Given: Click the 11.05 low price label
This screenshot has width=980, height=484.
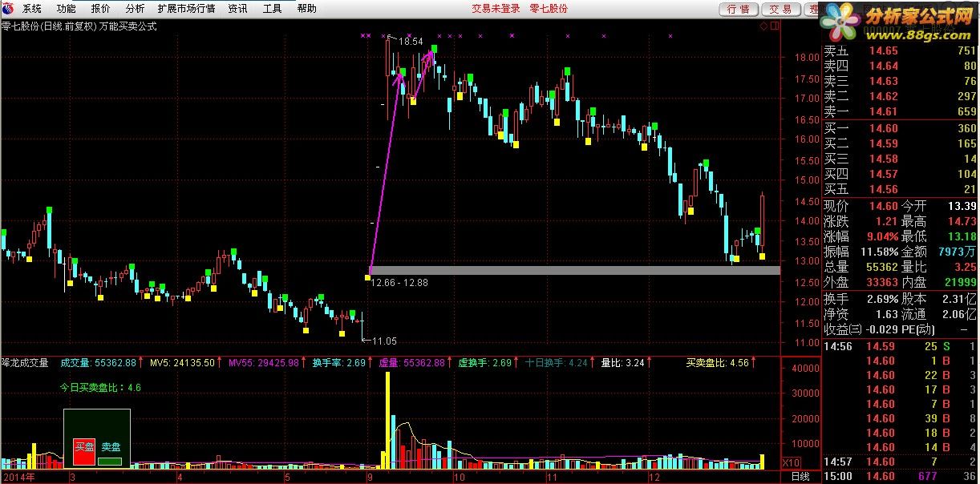Looking at the screenshot, I should click(384, 341).
